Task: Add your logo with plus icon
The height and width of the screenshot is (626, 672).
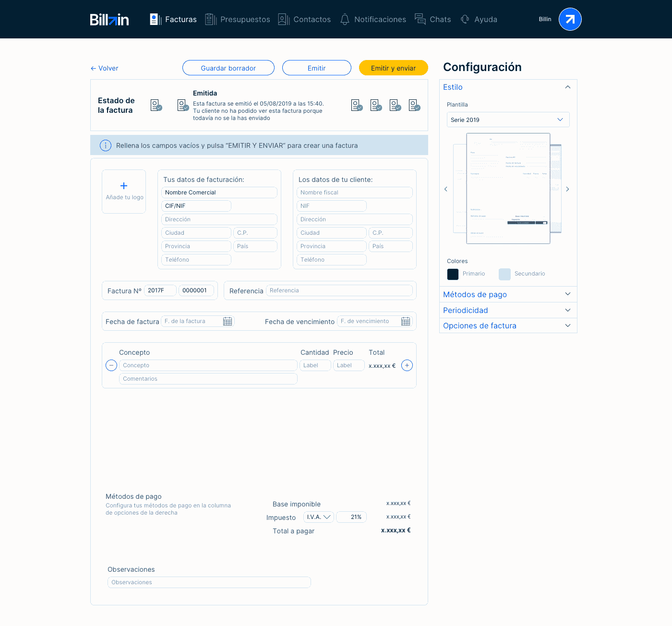Action: (124, 191)
